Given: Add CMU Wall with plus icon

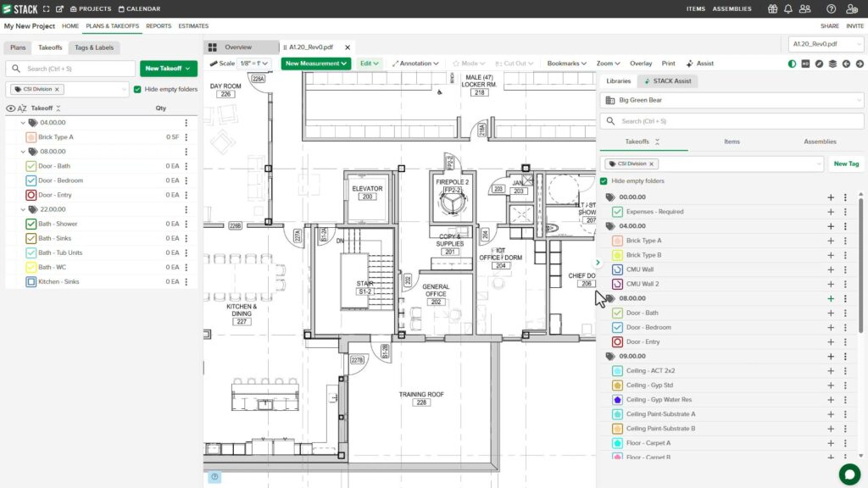Looking at the screenshot, I should click(831, 269).
